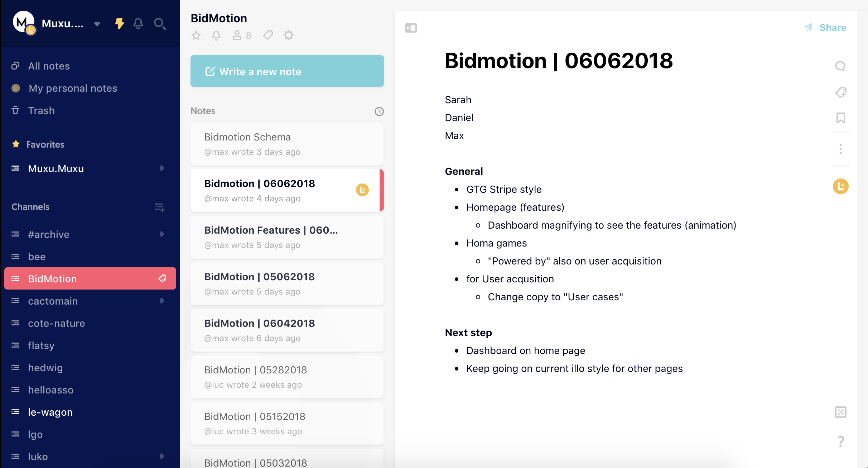This screenshot has height=468, width=868.
Task: Select the Bidmotion | 06062018 note card
Action: [287, 191]
